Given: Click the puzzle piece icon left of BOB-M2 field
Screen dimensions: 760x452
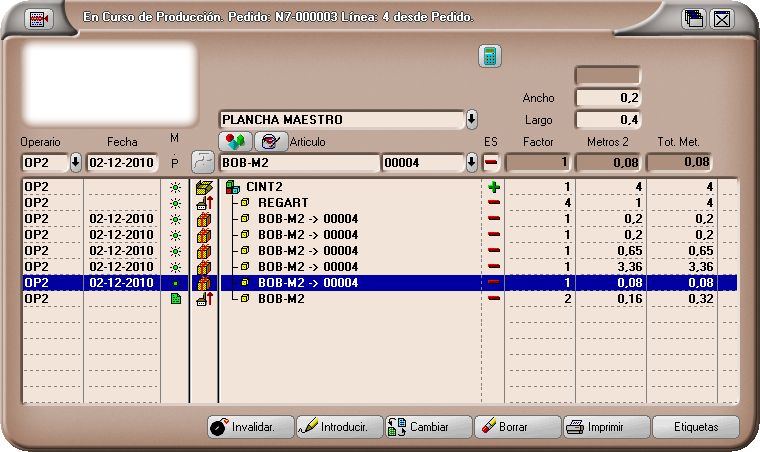Looking at the screenshot, I should (203, 162).
